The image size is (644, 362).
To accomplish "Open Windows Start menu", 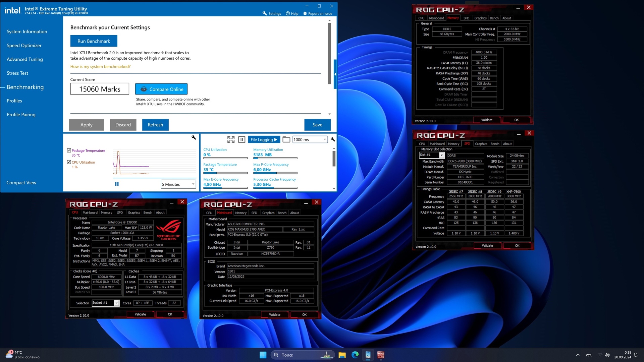I will [x=263, y=355].
